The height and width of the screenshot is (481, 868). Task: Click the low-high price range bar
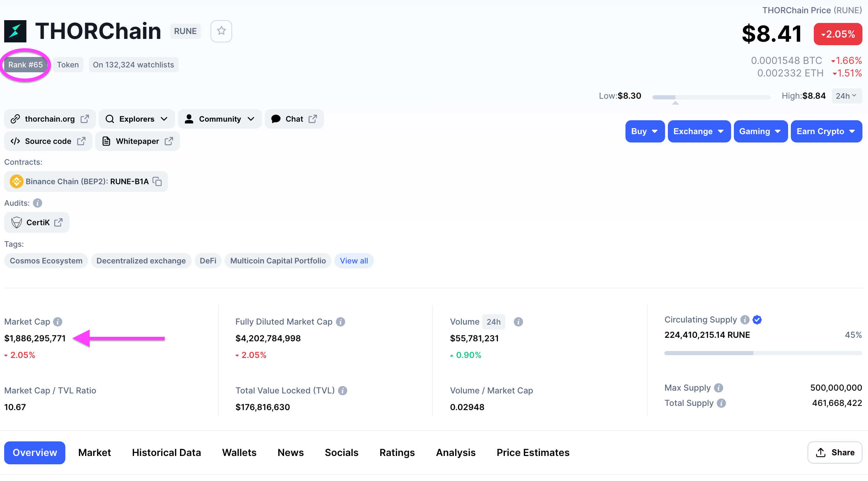711,97
